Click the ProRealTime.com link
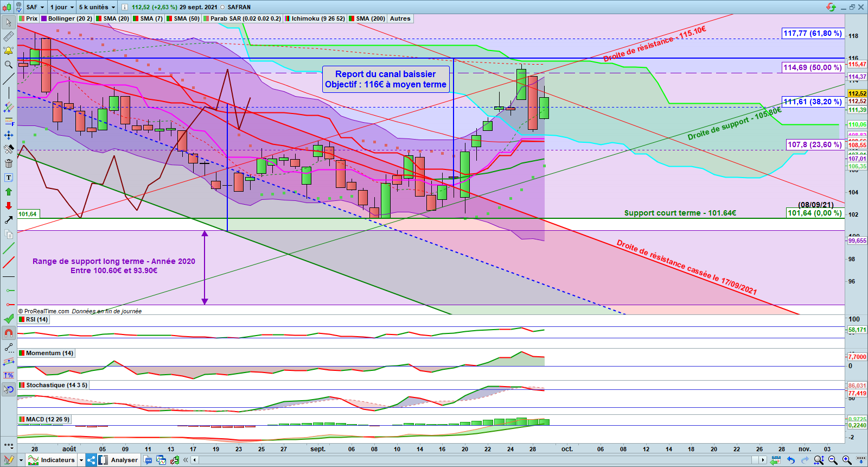This screenshot has width=868, height=467. pos(47,311)
